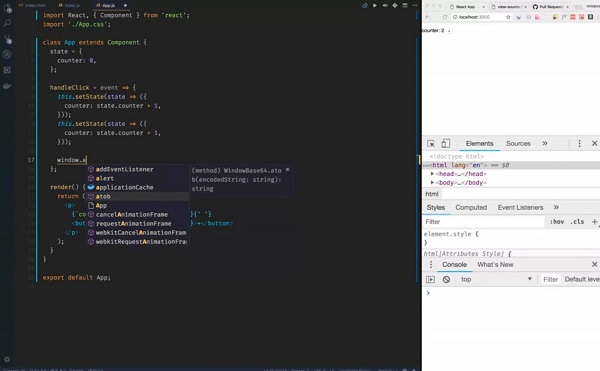Select the What's New drawer tab

point(495,264)
